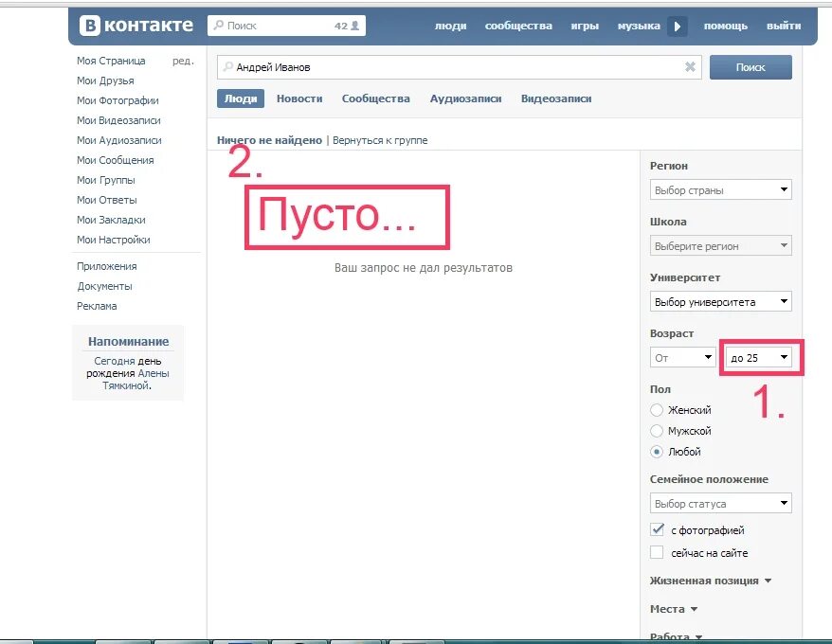Click ред. edit link in sidebar
The height and width of the screenshot is (644, 832).
point(183,61)
